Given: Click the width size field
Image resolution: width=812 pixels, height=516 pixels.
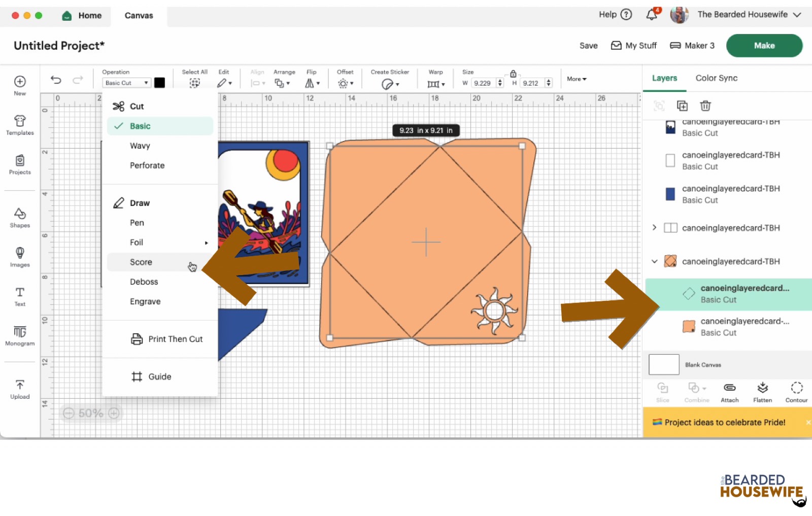Looking at the screenshot, I should pos(482,83).
